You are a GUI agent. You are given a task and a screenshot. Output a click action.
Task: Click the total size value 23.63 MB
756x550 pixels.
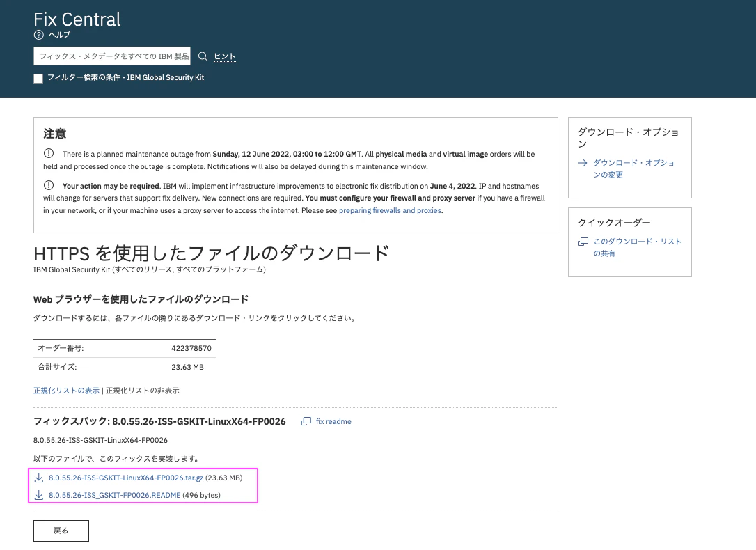[187, 367]
